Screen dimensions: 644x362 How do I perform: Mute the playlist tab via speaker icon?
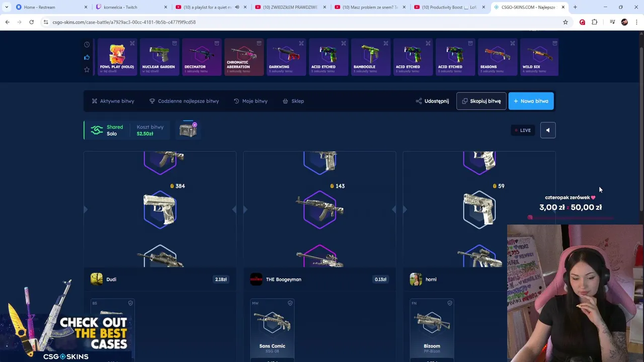click(x=237, y=7)
